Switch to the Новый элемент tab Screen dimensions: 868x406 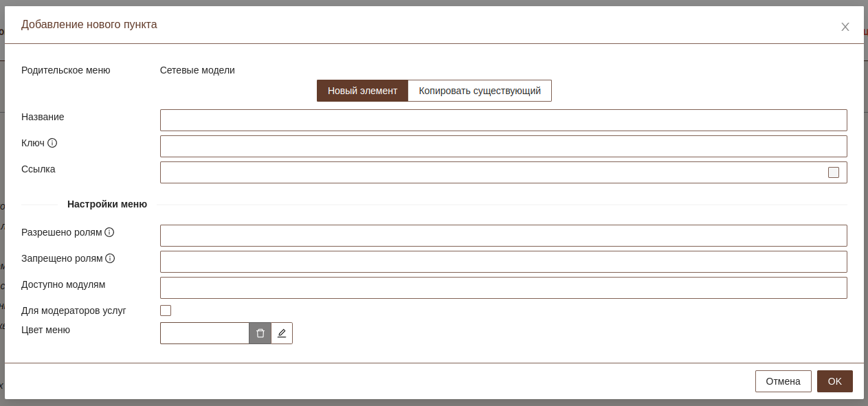tap(362, 91)
